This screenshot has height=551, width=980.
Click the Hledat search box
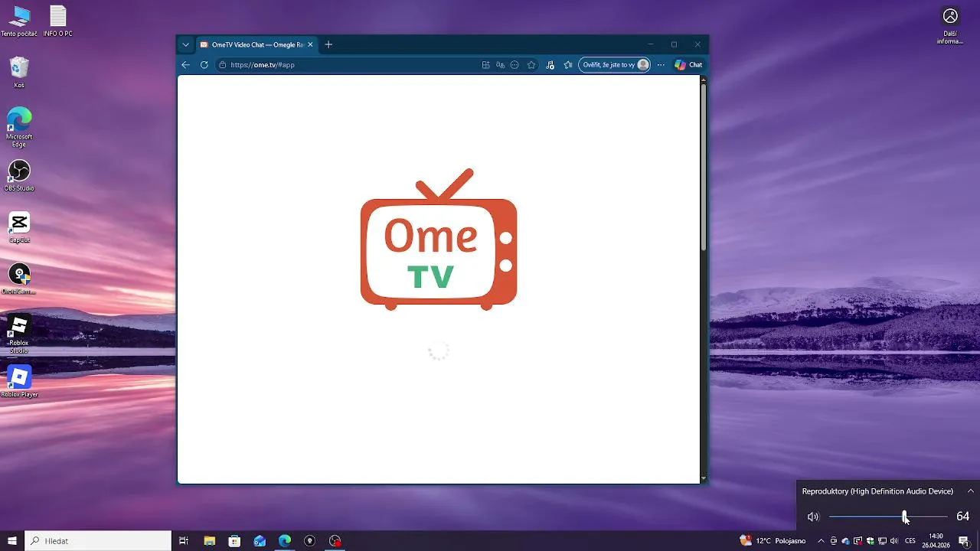coord(98,540)
